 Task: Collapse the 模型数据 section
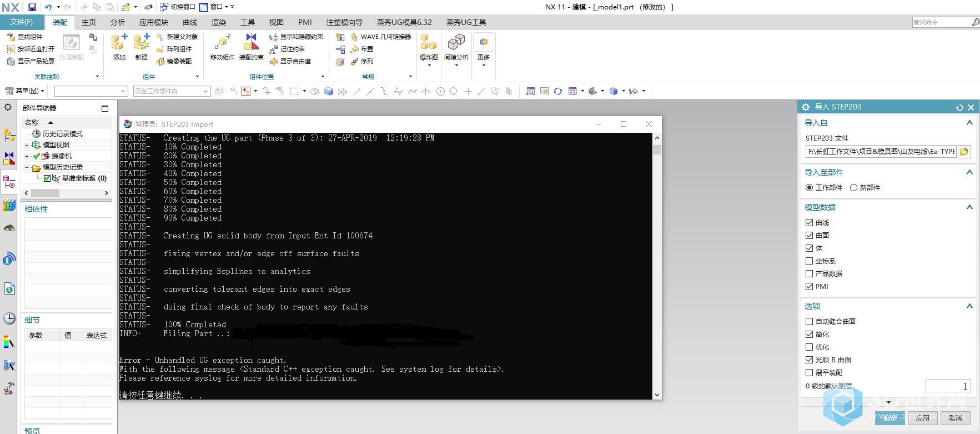click(969, 207)
